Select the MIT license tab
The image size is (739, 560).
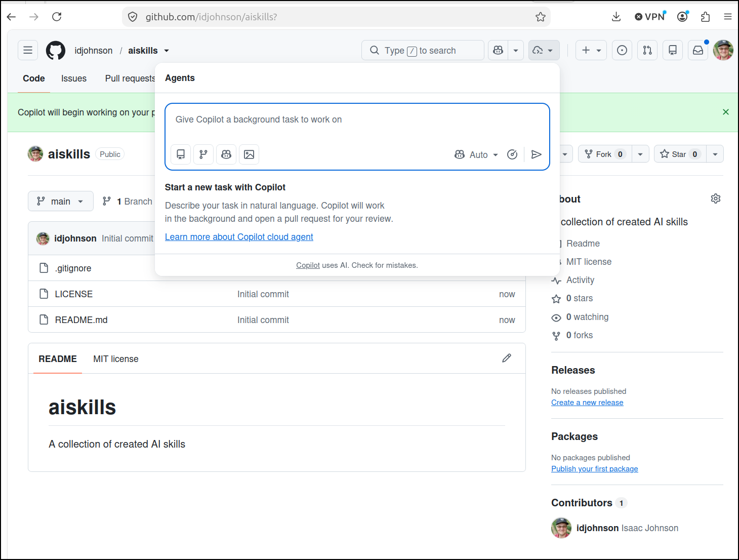coord(116,359)
